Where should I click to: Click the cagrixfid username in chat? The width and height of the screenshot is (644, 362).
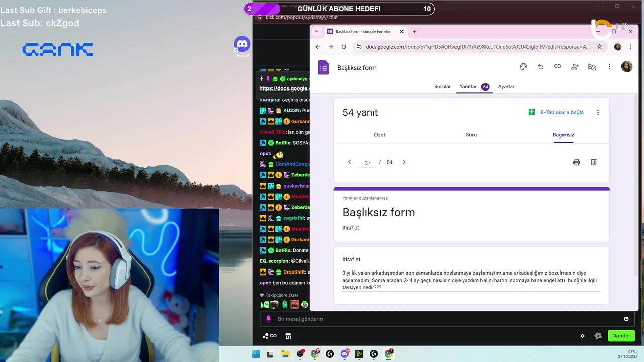point(294,218)
